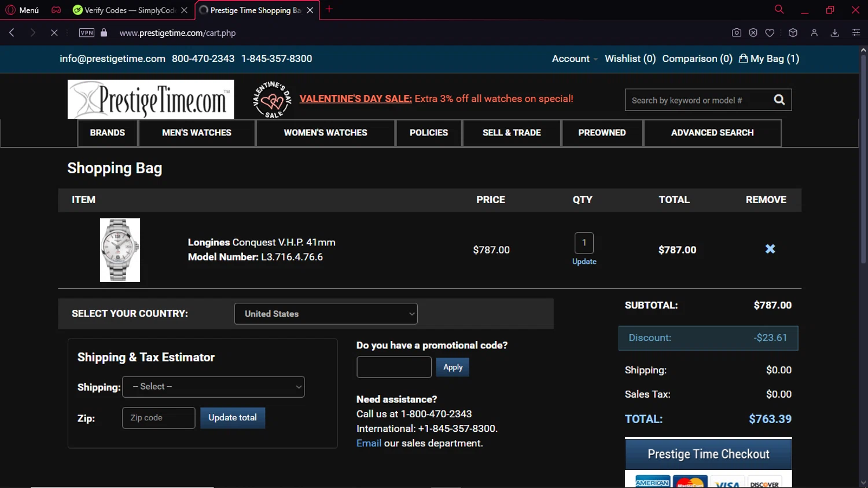Take a snapshot with the camera icon
Screen dimensions: 868x488
(736, 33)
